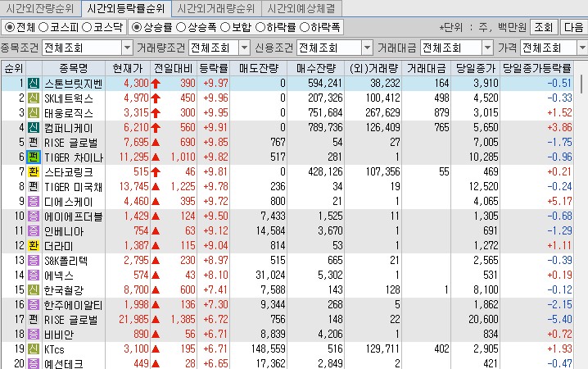Image resolution: width=588 pixels, height=369 pixels.
Task: Click the 증 badge for 비비안
Action: point(34,334)
